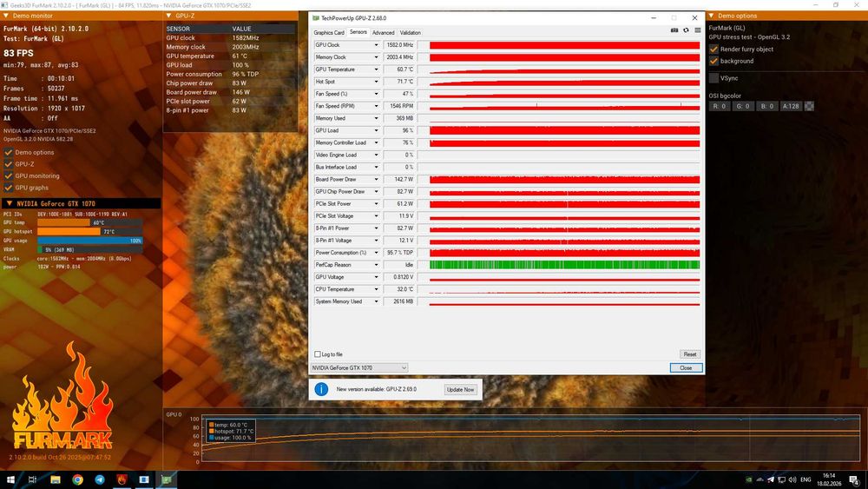
Task: Open the Board Power Draw sensor dropdown
Action: tap(376, 180)
